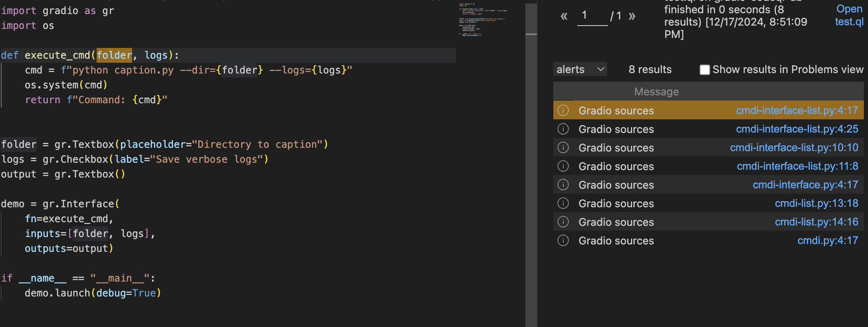Click the page number input field

tap(592, 17)
